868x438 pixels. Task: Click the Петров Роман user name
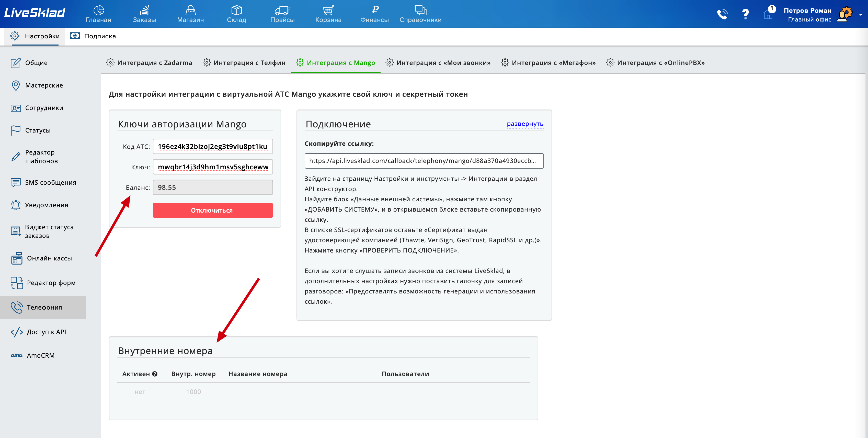point(807,10)
